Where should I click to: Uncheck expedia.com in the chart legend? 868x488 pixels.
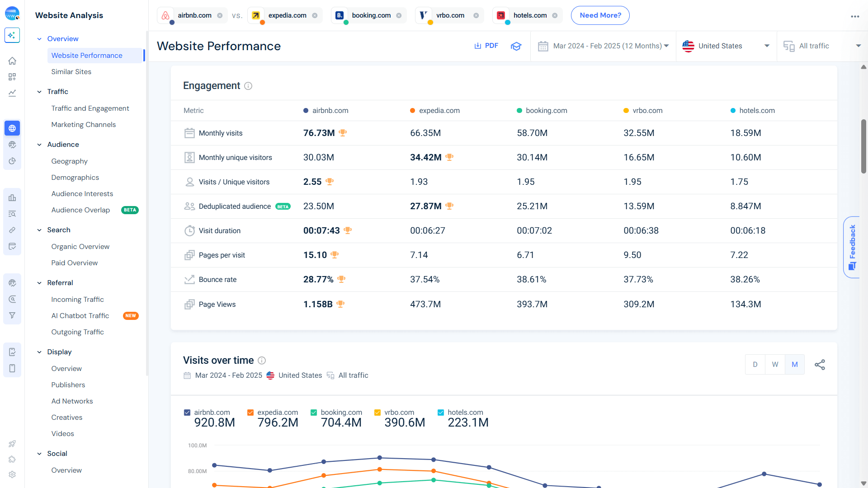coord(250,412)
